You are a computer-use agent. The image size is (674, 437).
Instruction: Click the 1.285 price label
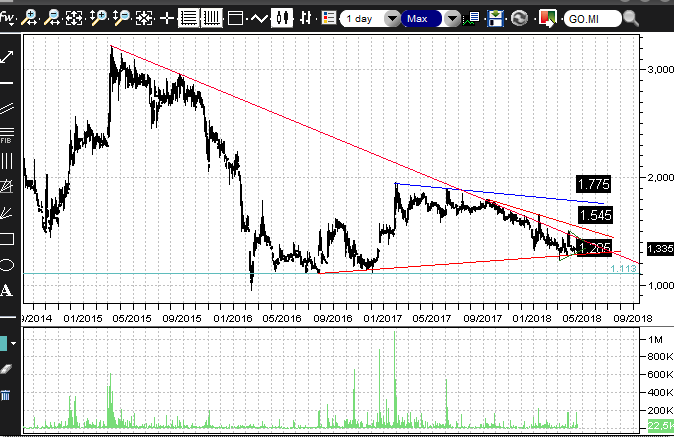595,248
